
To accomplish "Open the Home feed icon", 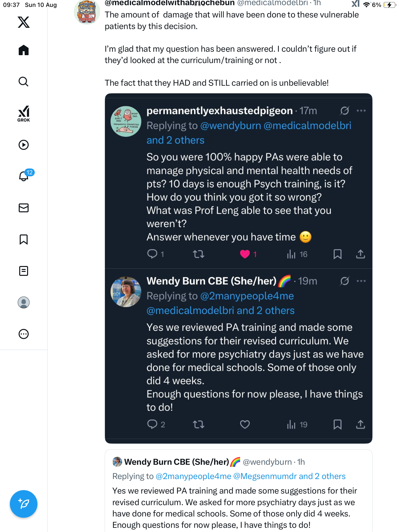I will [24, 50].
